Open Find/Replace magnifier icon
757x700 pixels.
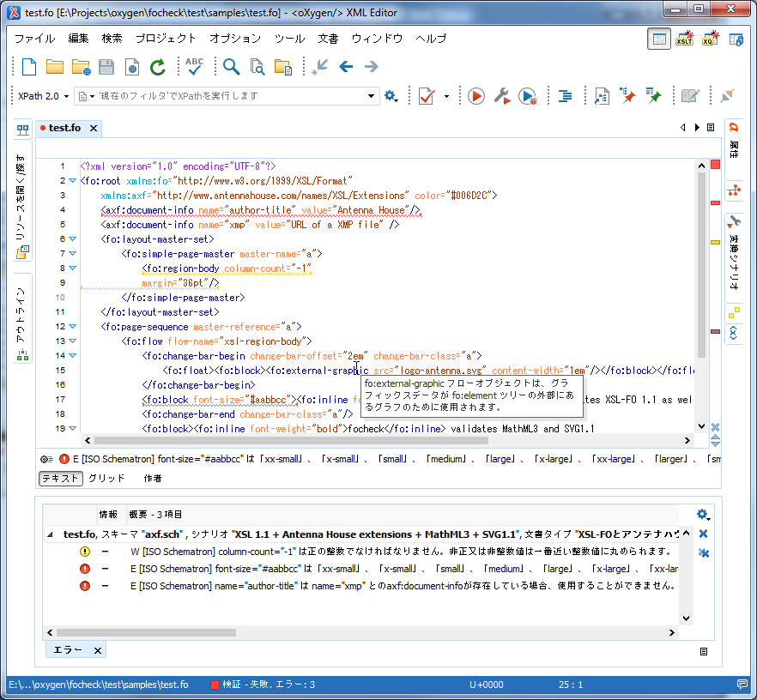tap(231, 67)
